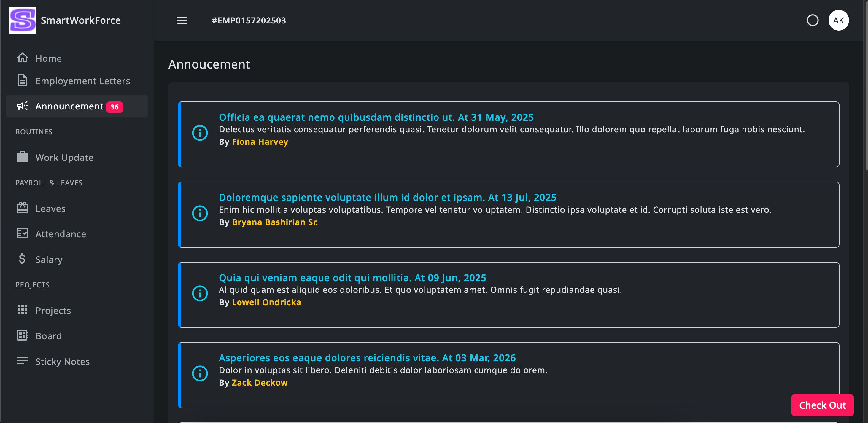Click author name Bryana Bashirian Sr.
This screenshot has width=868, height=423.
click(275, 222)
